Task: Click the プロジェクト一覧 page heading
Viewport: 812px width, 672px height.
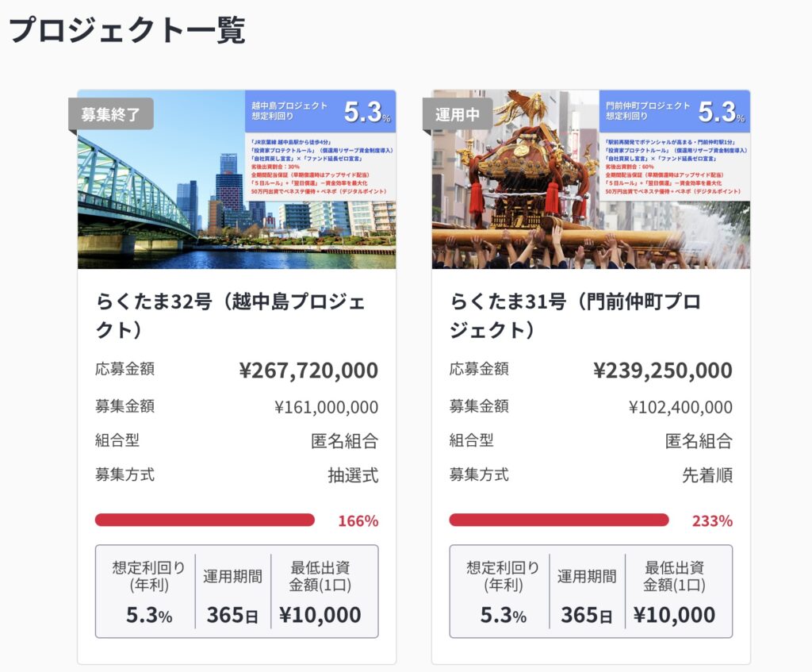Action: (x=127, y=30)
